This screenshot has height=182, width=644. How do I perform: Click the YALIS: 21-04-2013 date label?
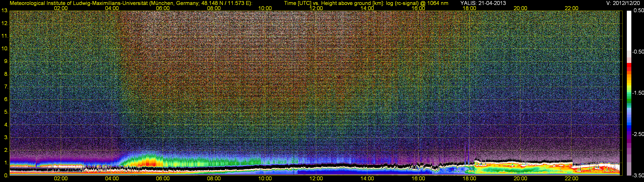[x=483, y=3]
